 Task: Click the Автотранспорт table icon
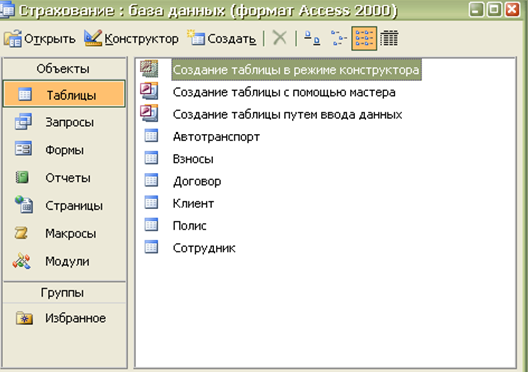point(151,136)
